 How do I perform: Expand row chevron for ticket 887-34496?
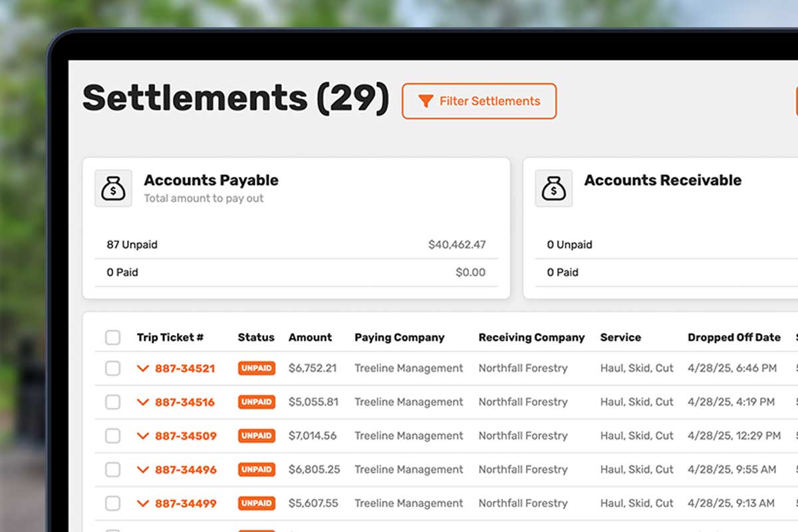(x=143, y=470)
